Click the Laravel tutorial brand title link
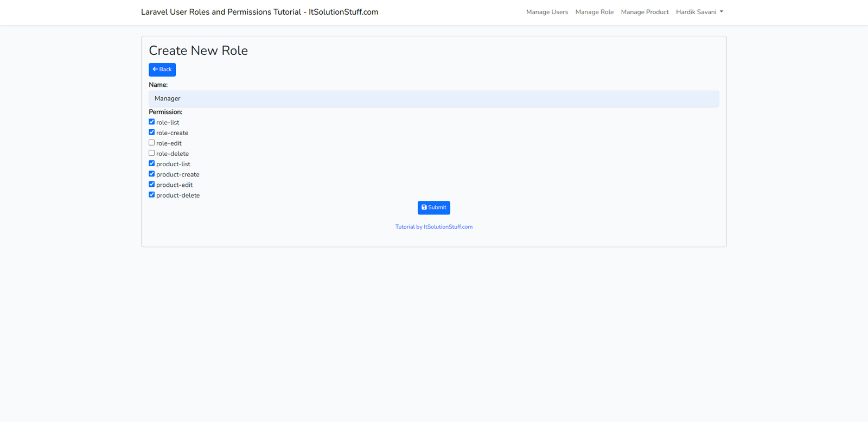 click(259, 12)
